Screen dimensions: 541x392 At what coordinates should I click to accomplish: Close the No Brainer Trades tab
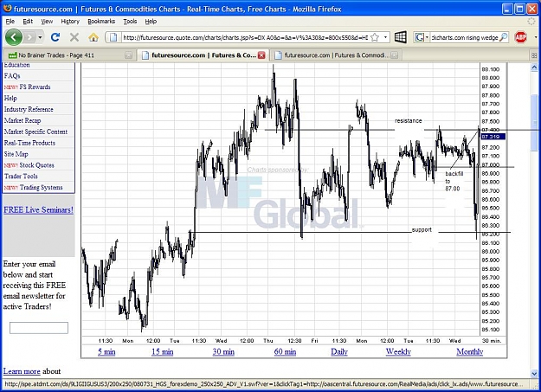[x=128, y=55]
